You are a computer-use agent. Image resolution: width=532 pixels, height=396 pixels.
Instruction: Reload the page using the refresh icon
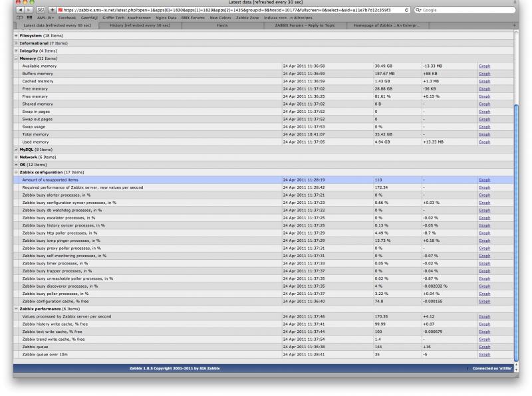pos(406,10)
